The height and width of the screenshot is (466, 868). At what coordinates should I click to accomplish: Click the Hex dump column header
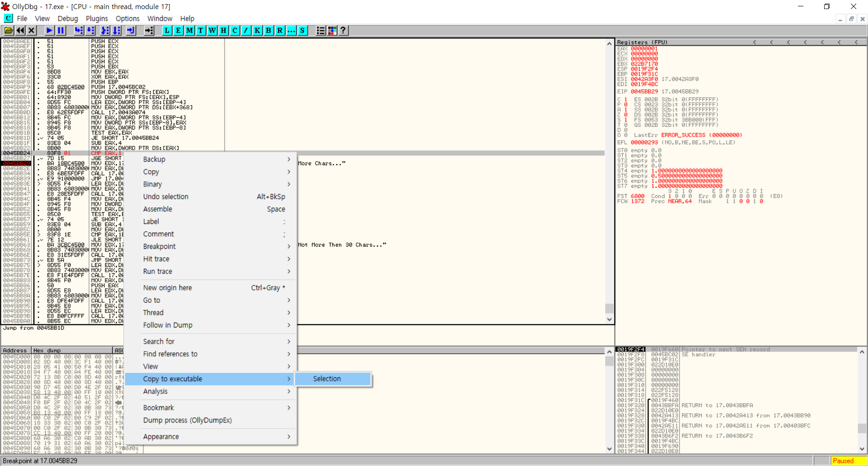click(x=72, y=350)
